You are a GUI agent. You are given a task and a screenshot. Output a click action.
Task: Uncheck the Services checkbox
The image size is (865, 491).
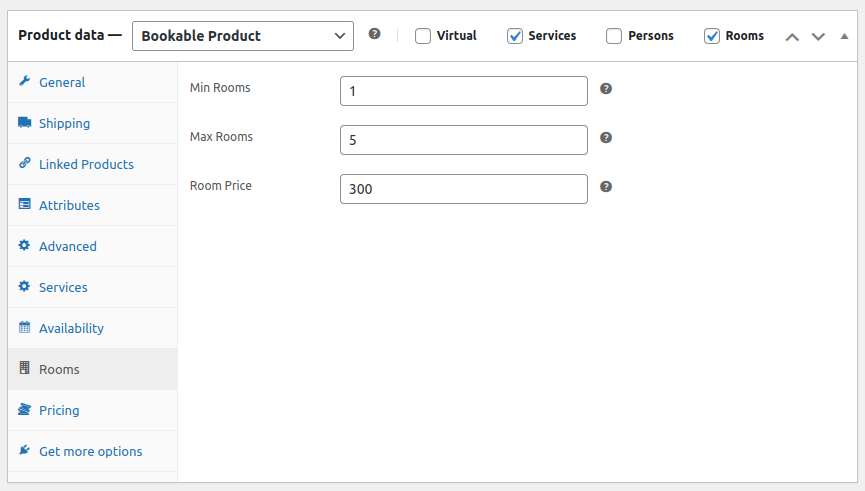coord(515,36)
